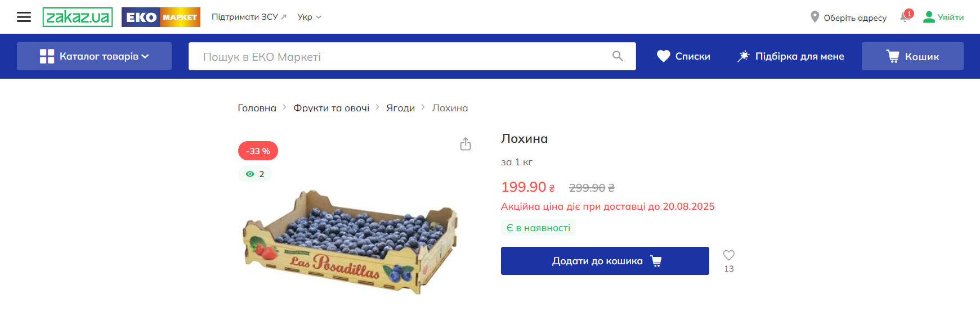Click the user profile icon

click(929, 17)
